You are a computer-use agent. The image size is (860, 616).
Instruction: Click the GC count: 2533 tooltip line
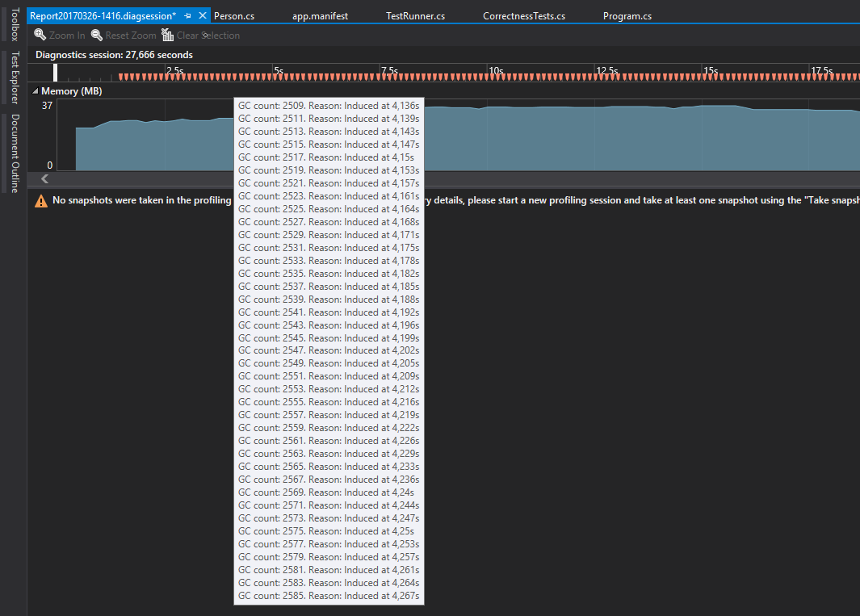(329, 260)
